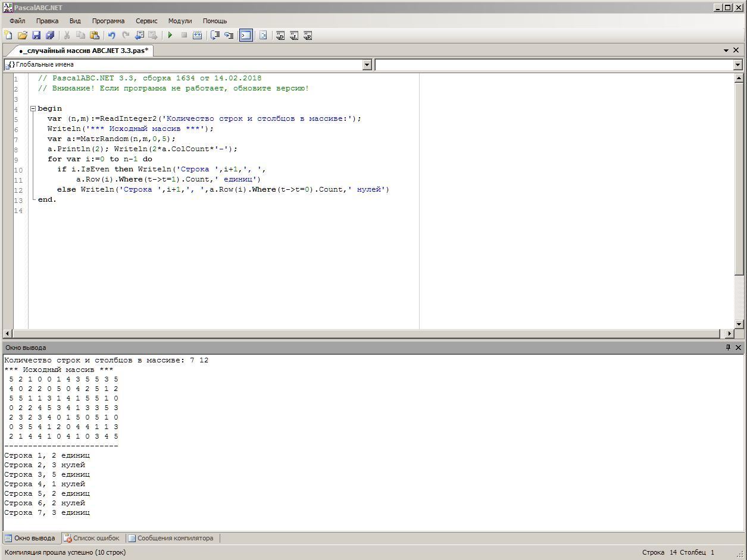Pin the output window panel
Screen dimensions: 747x560
click(727, 348)
